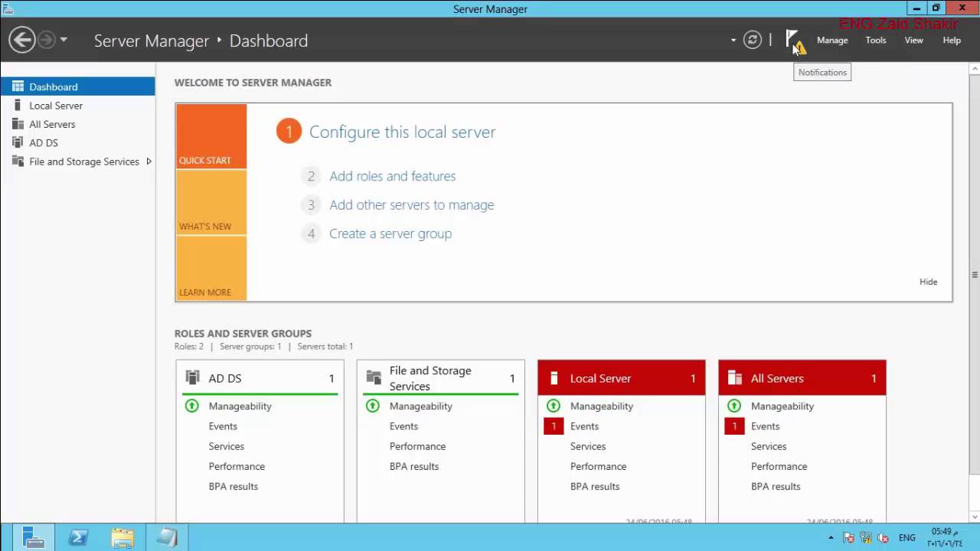The height and width of the screenshot is (551, 980).
Task: Click Configure this local server link
Action: pos(402,132)
